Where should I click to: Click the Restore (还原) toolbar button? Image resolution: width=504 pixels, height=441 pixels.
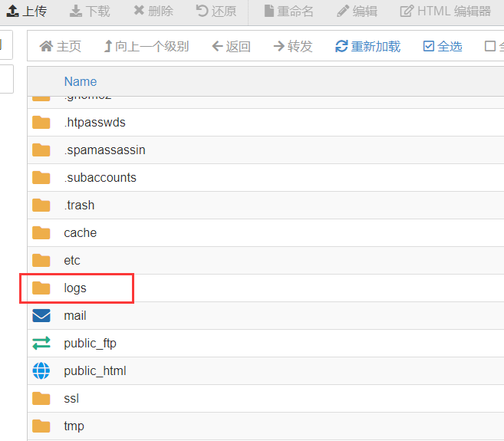(x=216, y=12)
